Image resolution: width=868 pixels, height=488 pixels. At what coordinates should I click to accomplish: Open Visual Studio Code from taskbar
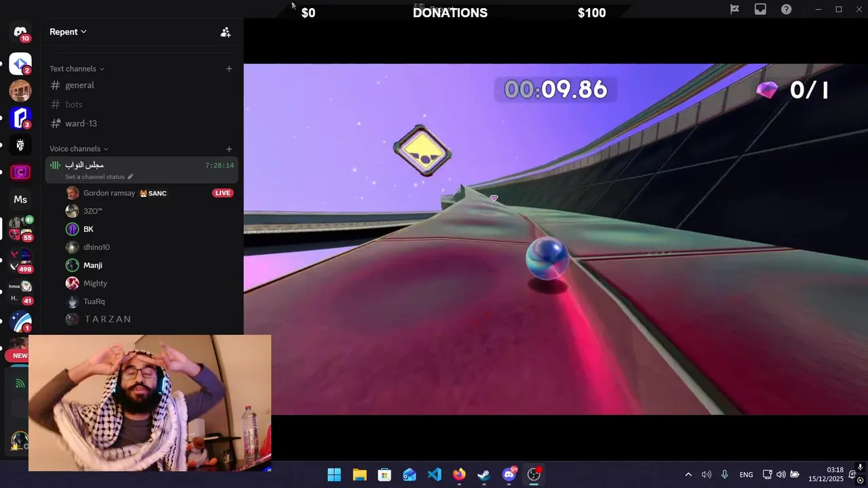click(x=435, y=474)
